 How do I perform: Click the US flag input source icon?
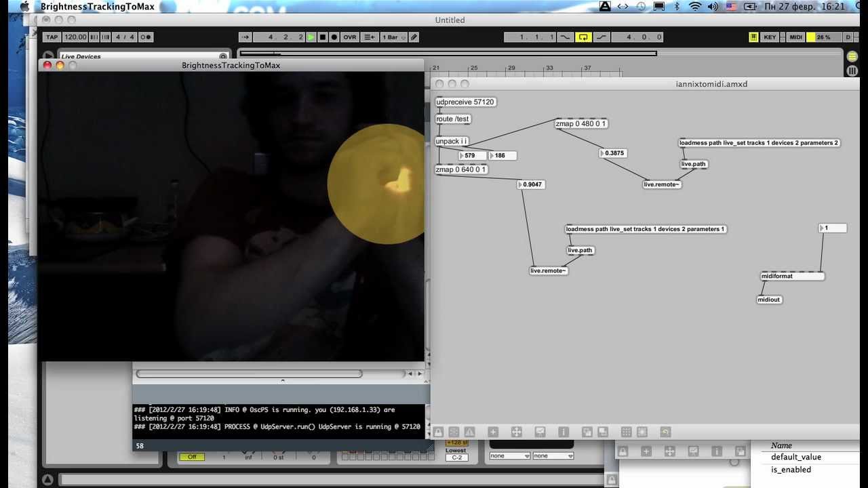pyautogui.click(x=731, y=6)
